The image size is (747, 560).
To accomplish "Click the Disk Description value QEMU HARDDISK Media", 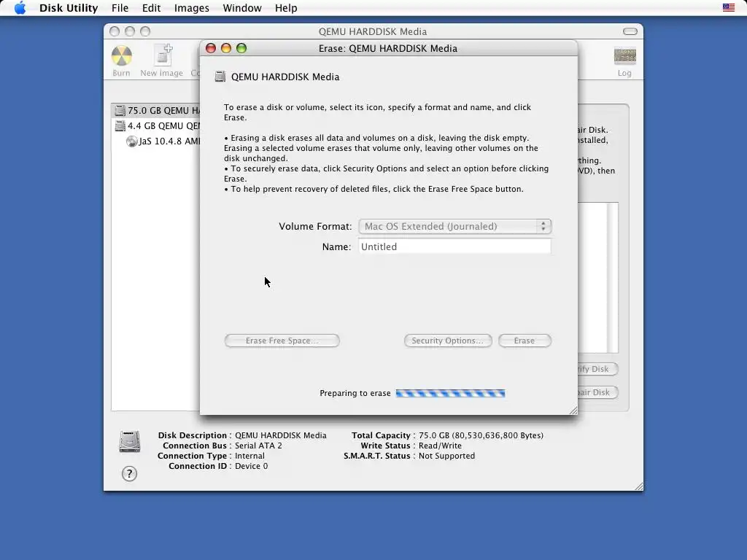I will 281,435.
